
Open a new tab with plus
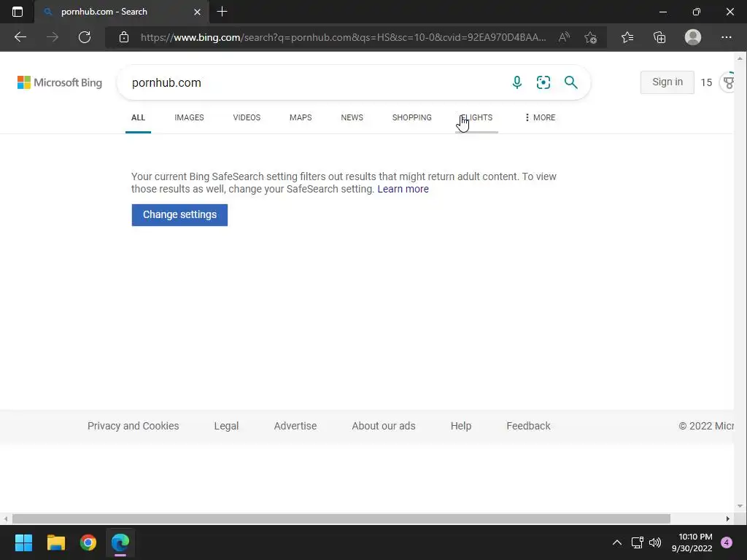click(x=222, y=12)
